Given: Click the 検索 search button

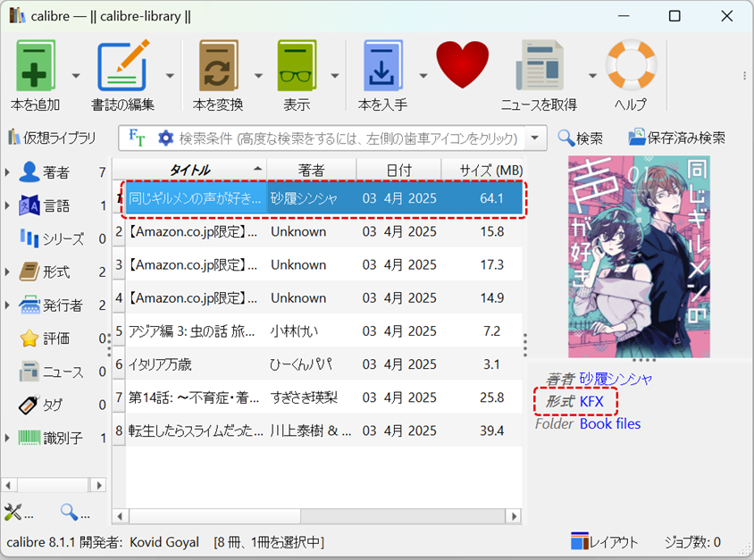Looking at the screenshot, I should [x=580, y=138].
